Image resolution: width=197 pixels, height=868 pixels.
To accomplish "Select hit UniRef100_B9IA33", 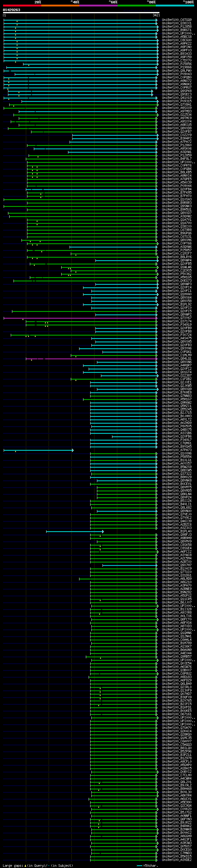I will (x=177, y=54).
